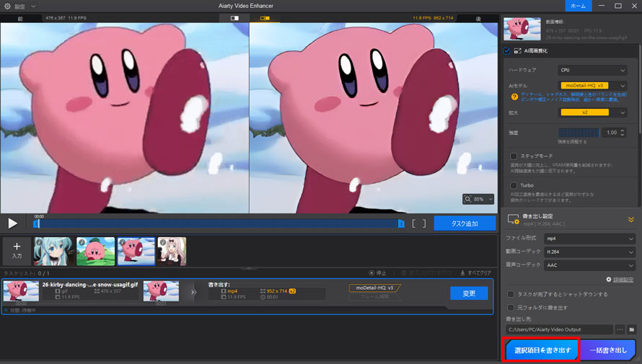Viewport: 642px width, 364px height.
Task: Click the right settings panel scrollbar
Action: (x=640, y=90)
